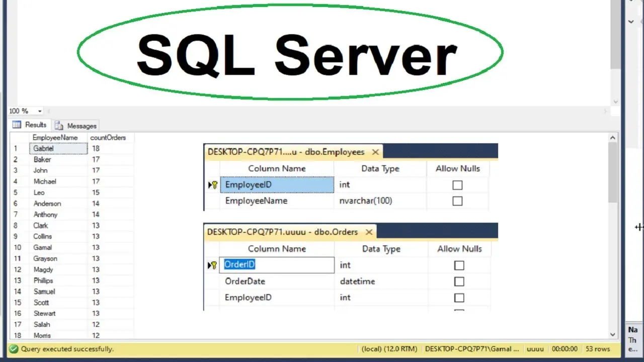Select row header number 10 for Gamal
Viewport: 644px width, 362px height.
tap(19, 247)
